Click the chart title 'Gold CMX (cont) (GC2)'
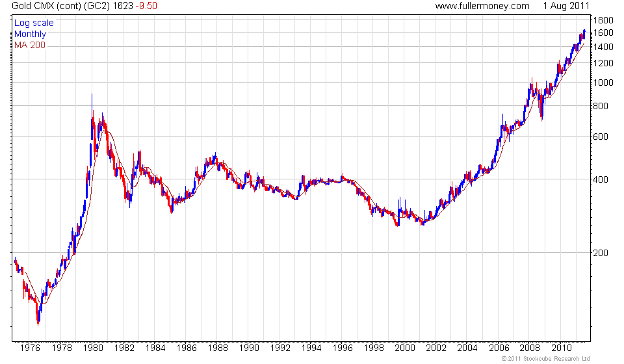624x364 pixels. tap(61, 6)
